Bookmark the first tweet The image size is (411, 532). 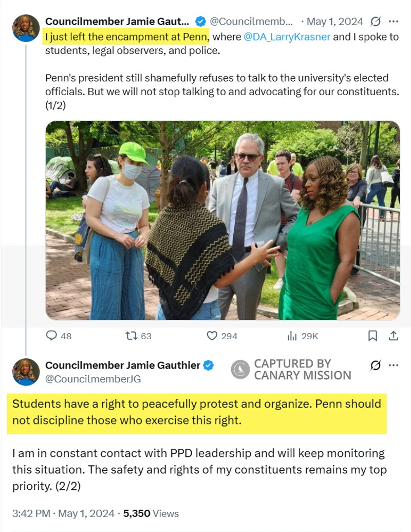click(x=372, y=336)
